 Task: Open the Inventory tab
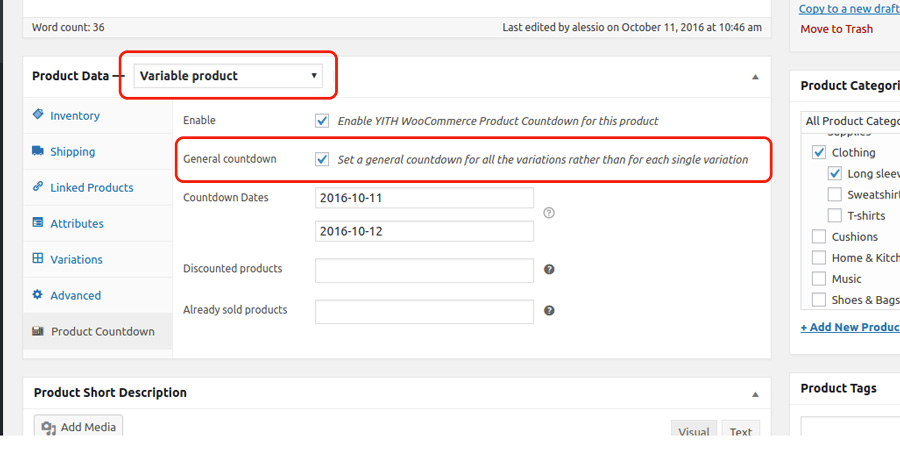(98, 115)
